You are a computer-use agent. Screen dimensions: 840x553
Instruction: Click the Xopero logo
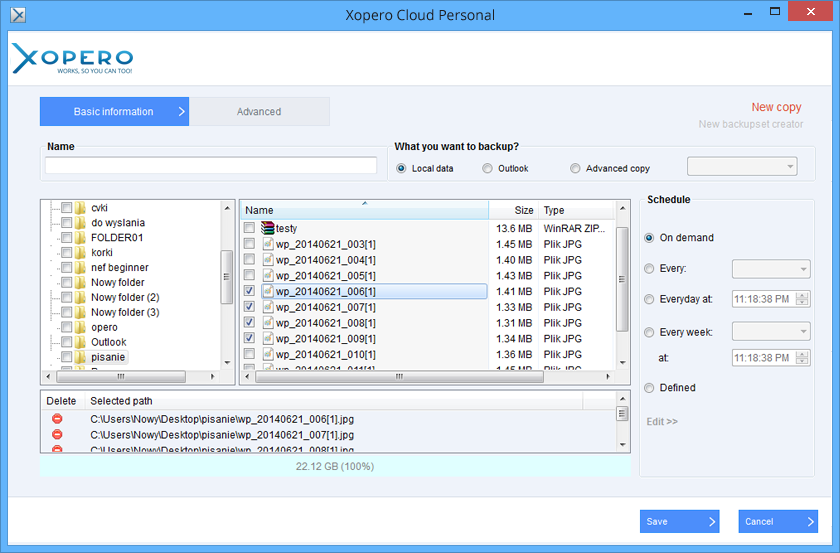tap(72, 58)
